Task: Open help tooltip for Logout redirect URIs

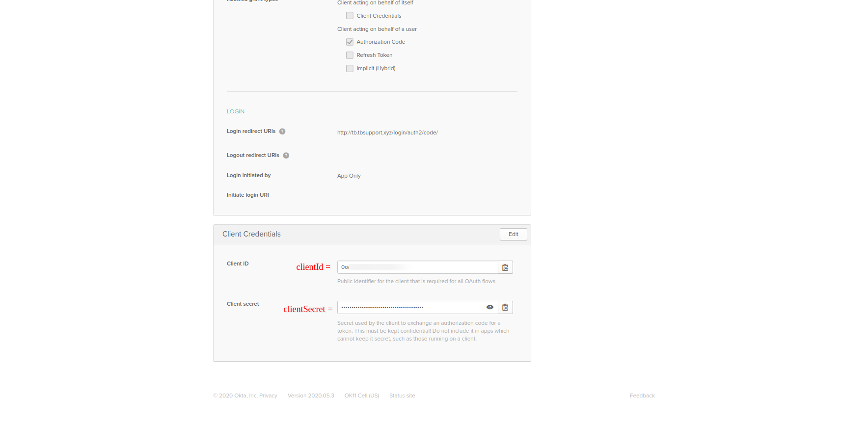Action: [x=286, y=156]
